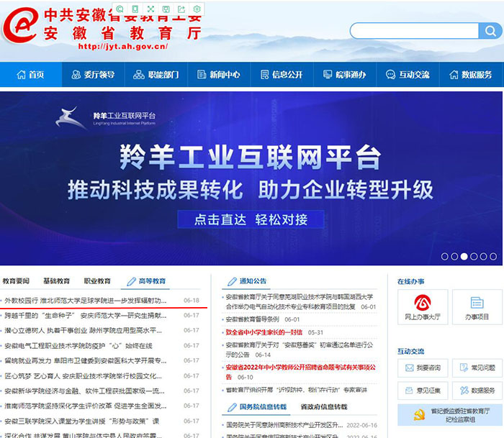The height and width of the screenshot is (438, 504).
Task: Open the "安徽慈善奖" 初审通过名单 notice
Action: coord(300,350)
